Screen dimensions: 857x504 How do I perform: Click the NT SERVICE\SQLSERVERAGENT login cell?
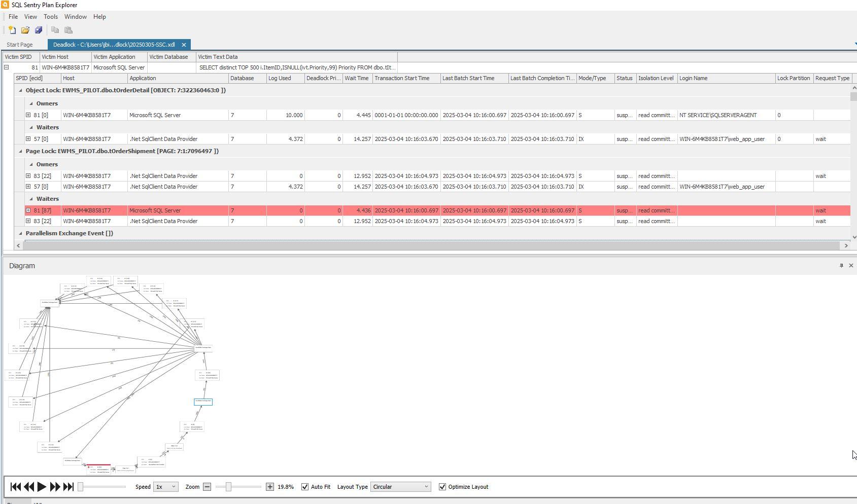pos(726,115)
